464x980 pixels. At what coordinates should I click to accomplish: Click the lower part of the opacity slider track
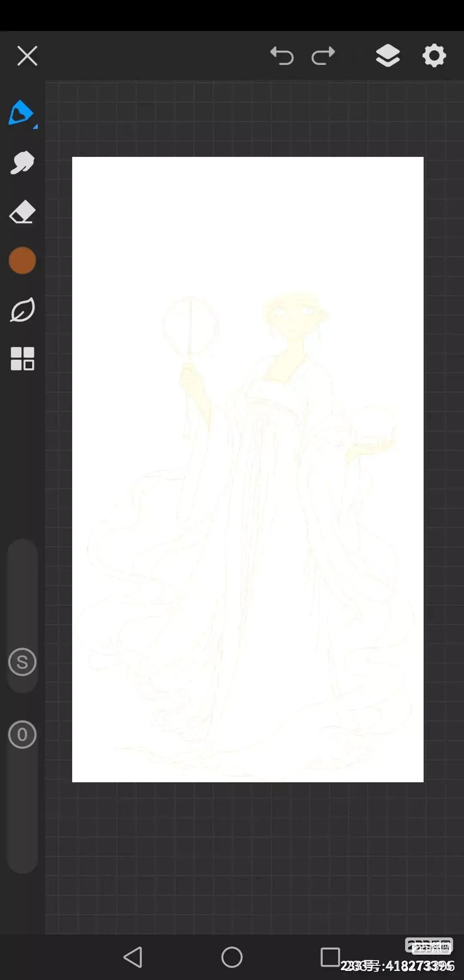22,825
